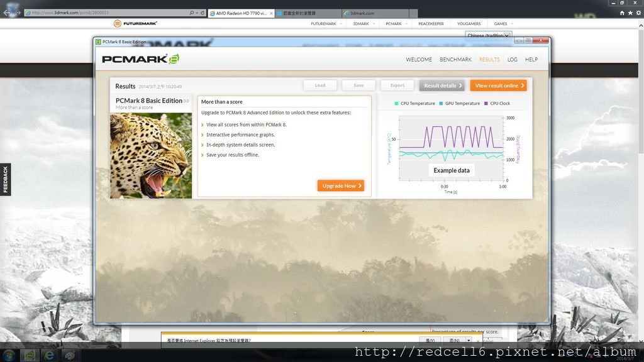
Task: Open the browser Tools gear icon
Action: coord(638,13)
